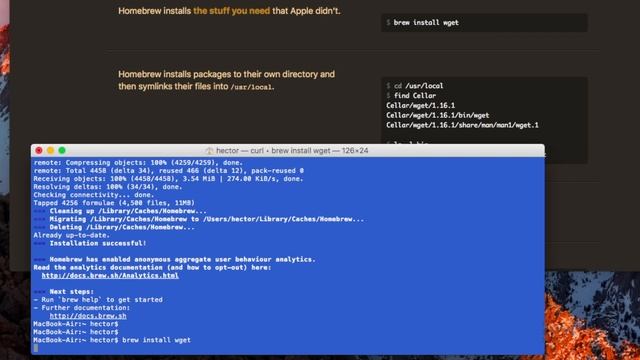The image size is (640, 360).
Task: Click 'Deleting /Library/Caches/Homebrew...' line
Action: pyautogui.click(x=114, y=227)
